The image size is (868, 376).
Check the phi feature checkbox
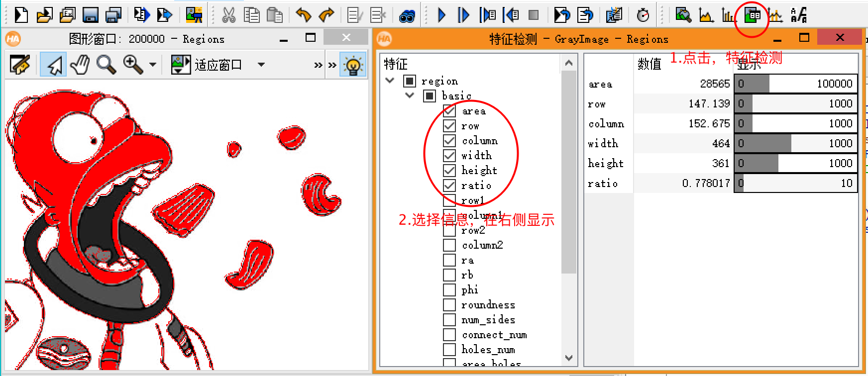[449, 290]
